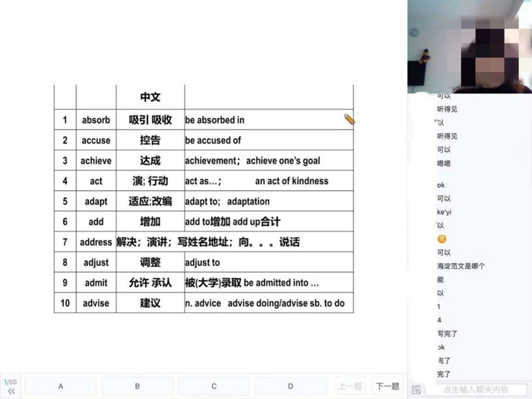532x399 pixels.
Task: Go back with the 上一题 button
Action: pos(350,386)
